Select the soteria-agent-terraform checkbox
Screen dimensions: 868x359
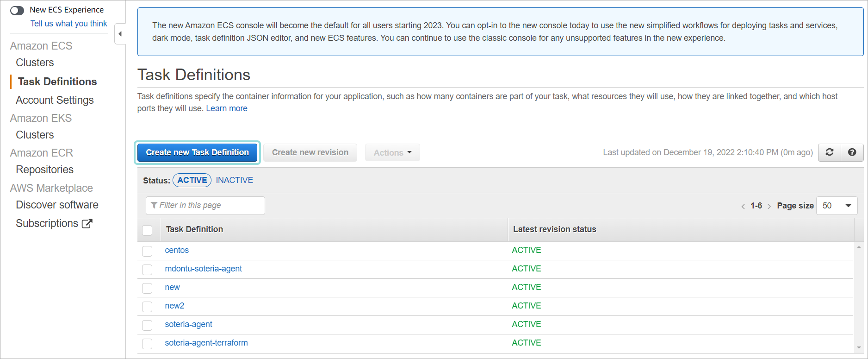147,344
